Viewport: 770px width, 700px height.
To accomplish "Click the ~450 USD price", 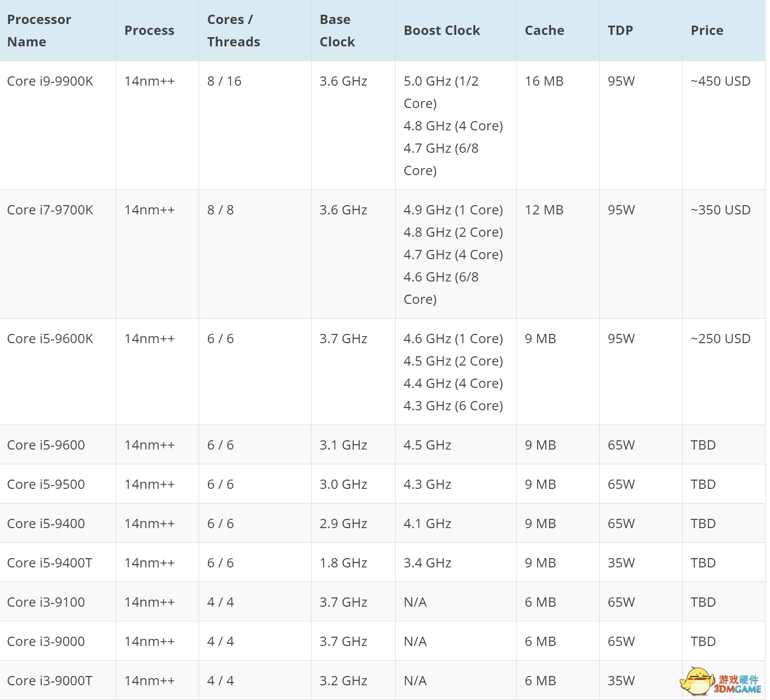I will point(720,81).
